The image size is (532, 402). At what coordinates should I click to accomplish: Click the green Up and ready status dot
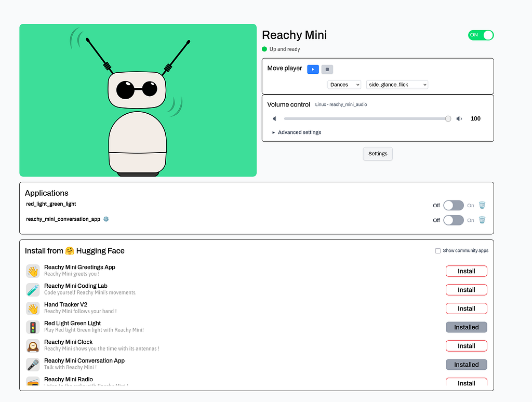(264, 49)
